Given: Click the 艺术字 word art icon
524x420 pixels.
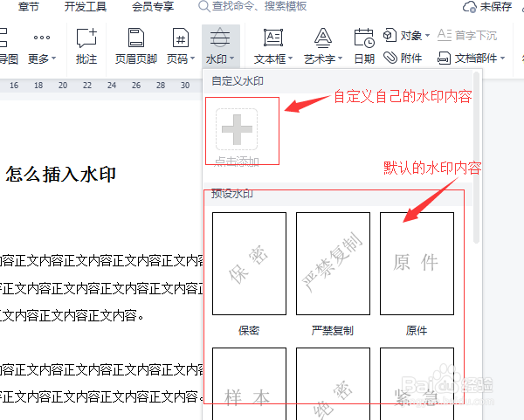Looking at the screenshot, I should (322, 38).
